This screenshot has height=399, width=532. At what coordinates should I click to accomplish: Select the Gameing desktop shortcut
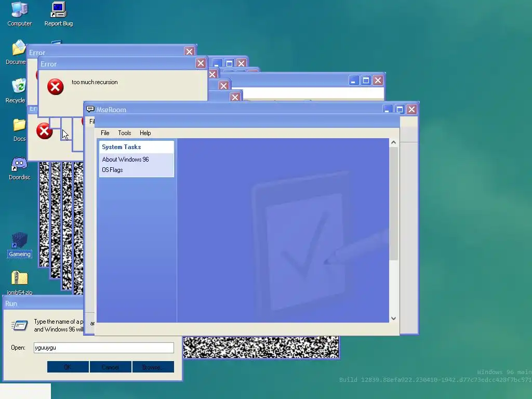click(19, 245)
